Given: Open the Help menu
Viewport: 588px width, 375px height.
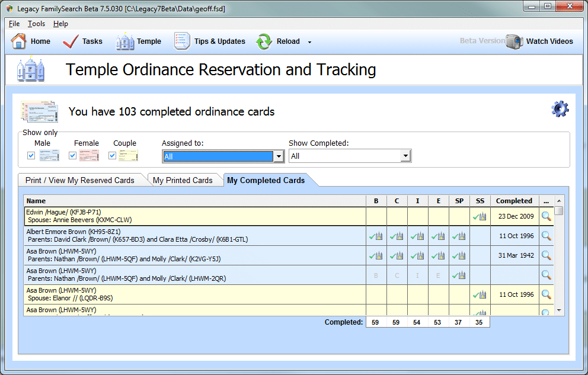Looking at the screenshot, I should click(60, 24).
